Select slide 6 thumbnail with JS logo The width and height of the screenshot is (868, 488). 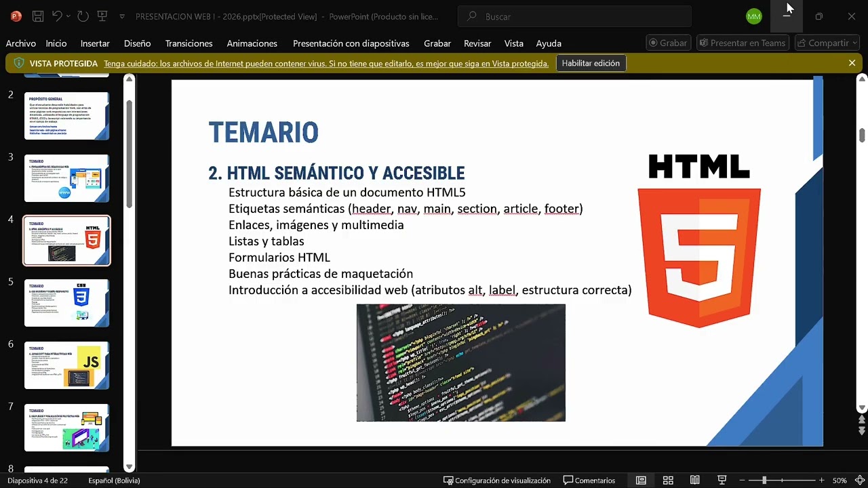tap(66, 365)
